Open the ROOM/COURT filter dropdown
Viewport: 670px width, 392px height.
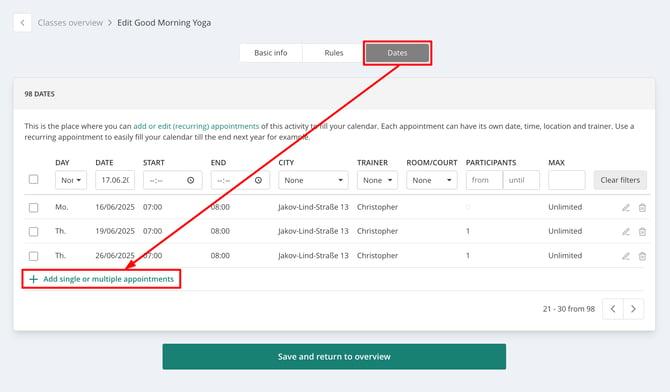pos(432,180)
